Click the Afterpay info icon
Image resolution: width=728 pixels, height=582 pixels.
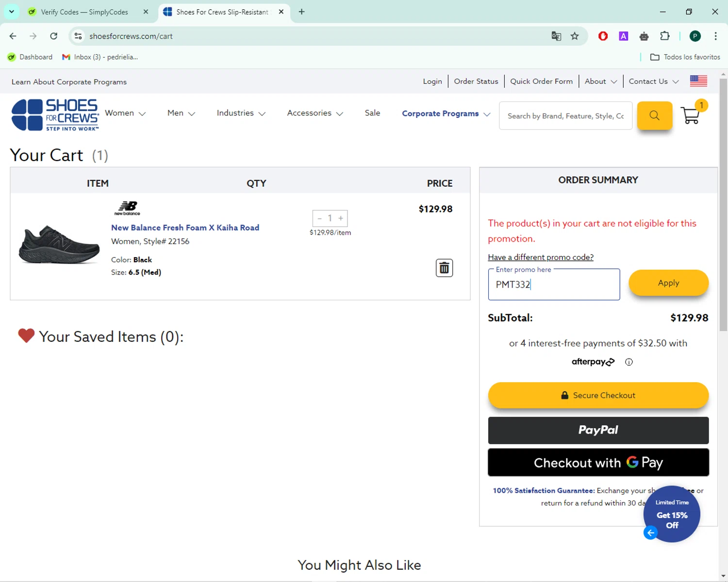click(629, 362)
